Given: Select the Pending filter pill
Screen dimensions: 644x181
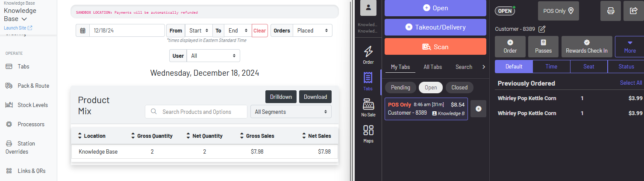Looking at the screenshot, I should pos(400,87).
